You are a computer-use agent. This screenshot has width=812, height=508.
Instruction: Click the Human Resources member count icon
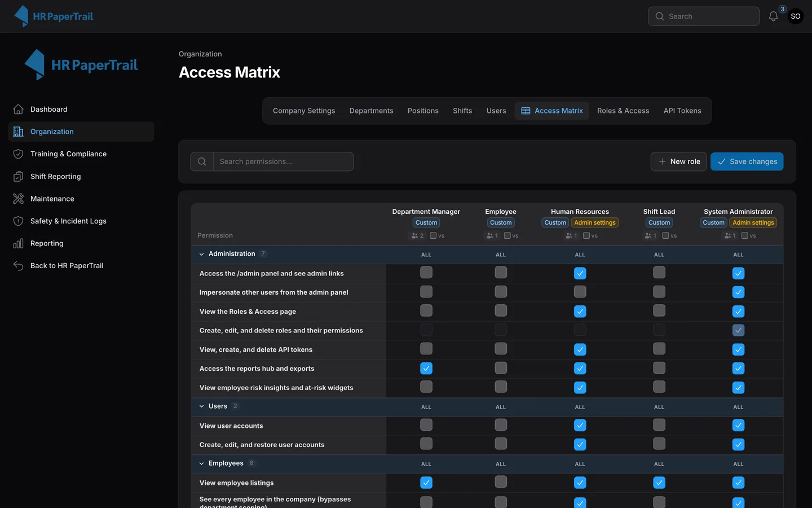pyautogui.click(x=569, y=236)
